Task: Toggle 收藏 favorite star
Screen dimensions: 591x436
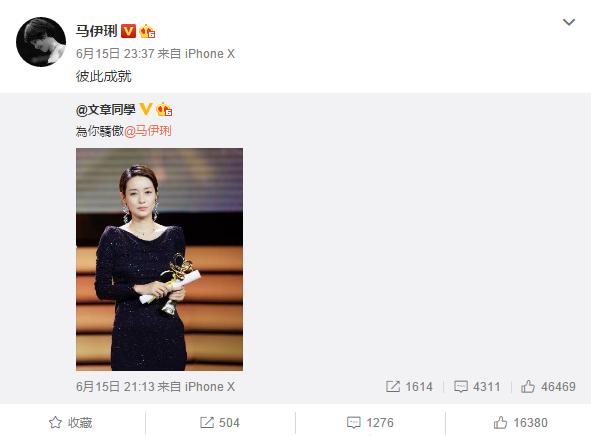Action: tap(70, 422)
